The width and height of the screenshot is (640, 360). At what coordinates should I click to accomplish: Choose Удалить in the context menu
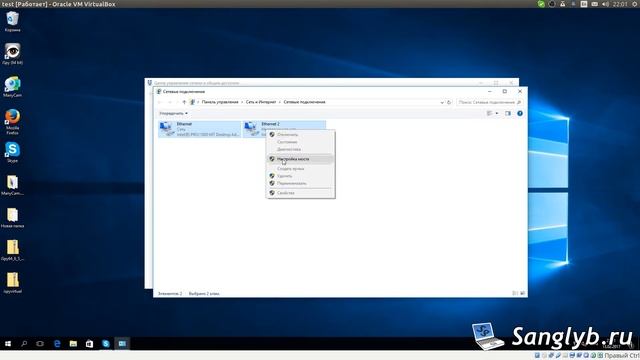(300, 176)
